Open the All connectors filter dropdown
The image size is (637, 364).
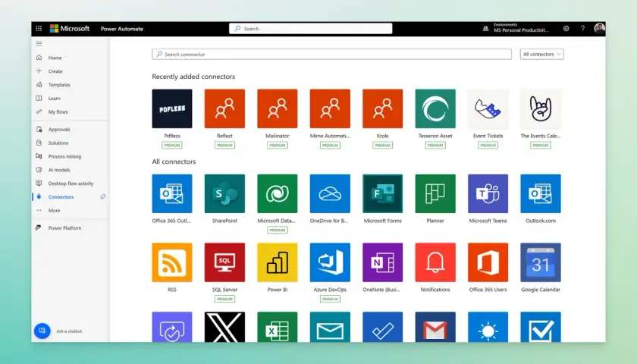click(542, 54)
